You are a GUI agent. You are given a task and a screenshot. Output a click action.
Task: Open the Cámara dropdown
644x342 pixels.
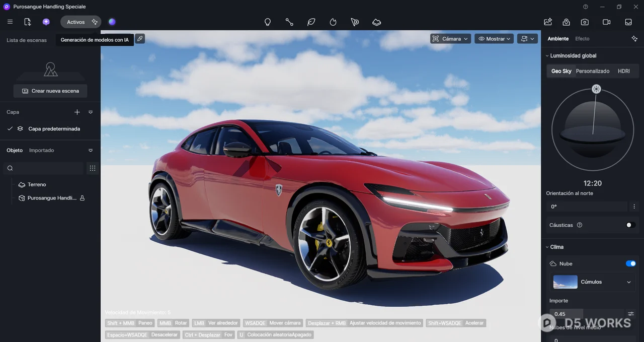450,39
